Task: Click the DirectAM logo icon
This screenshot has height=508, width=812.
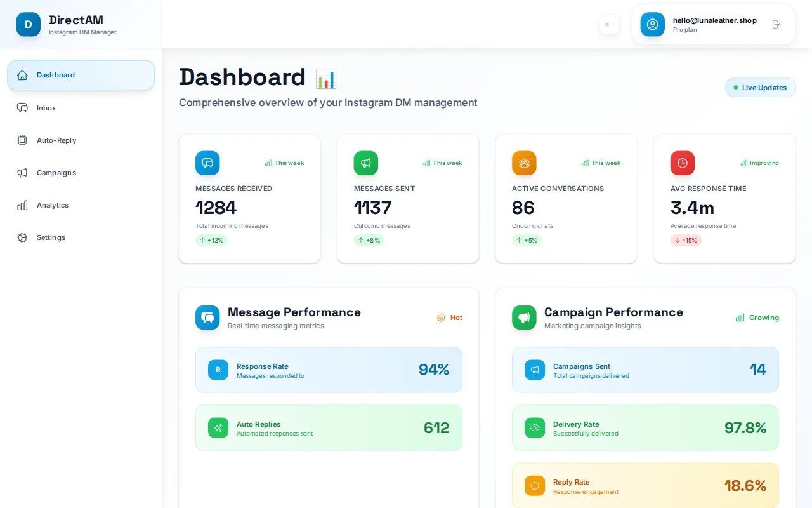Action: click(x=29, y=24)
